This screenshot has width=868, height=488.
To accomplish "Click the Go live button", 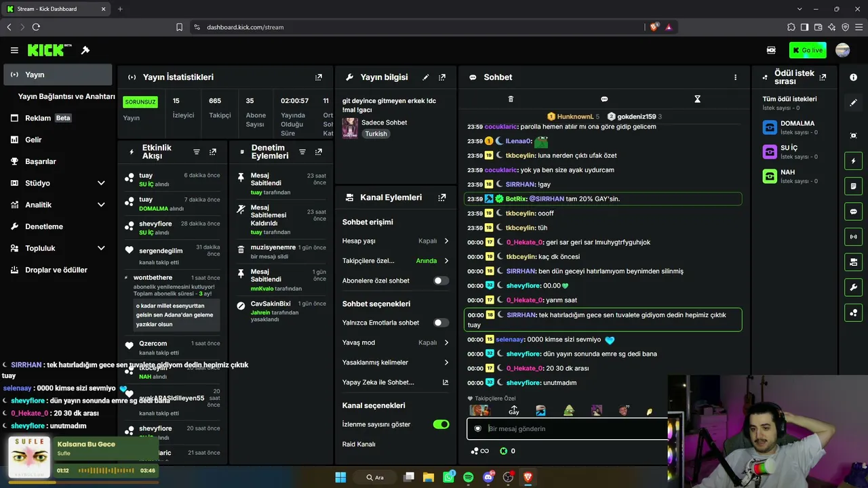I will (808, 50).
